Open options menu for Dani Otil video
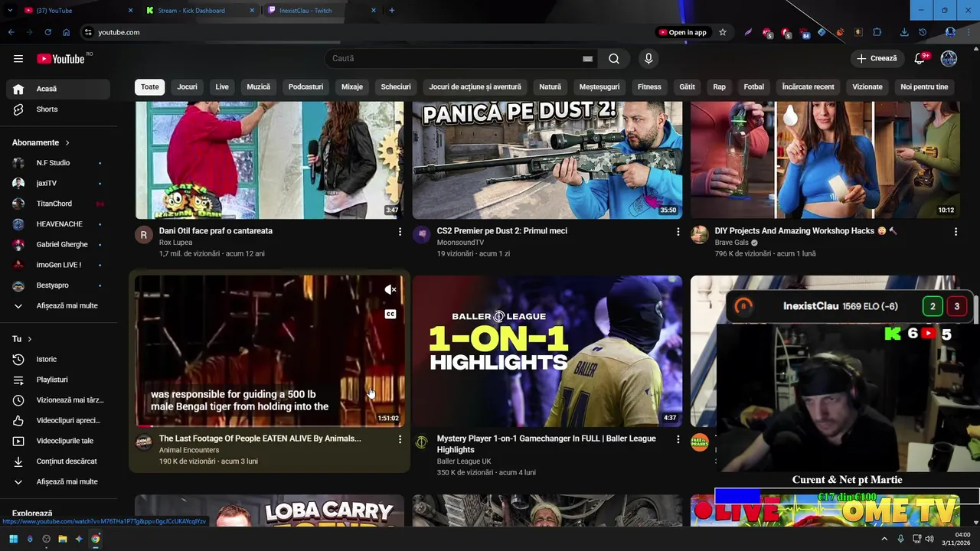This screenshot has width=980, height=551. tap(400, 231)
